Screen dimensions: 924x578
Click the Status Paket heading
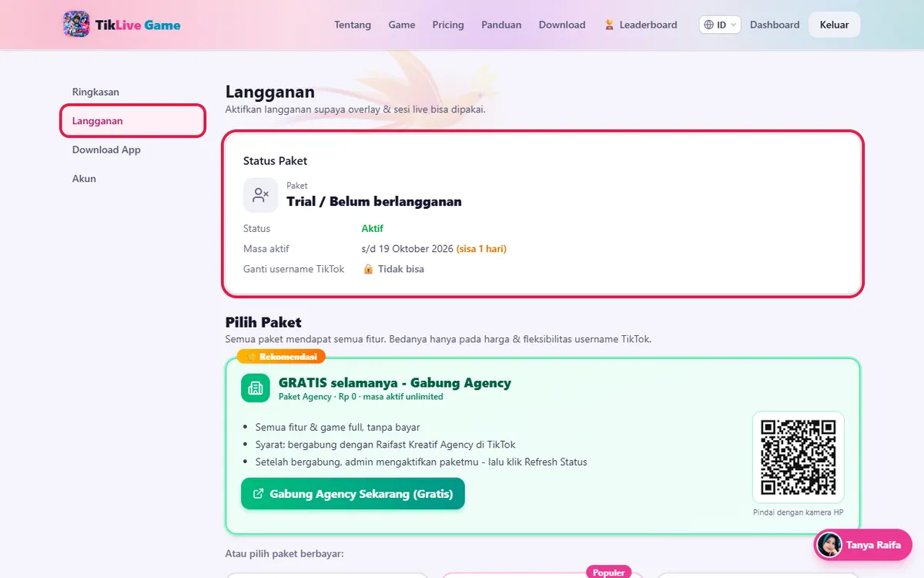coord(275,161)
